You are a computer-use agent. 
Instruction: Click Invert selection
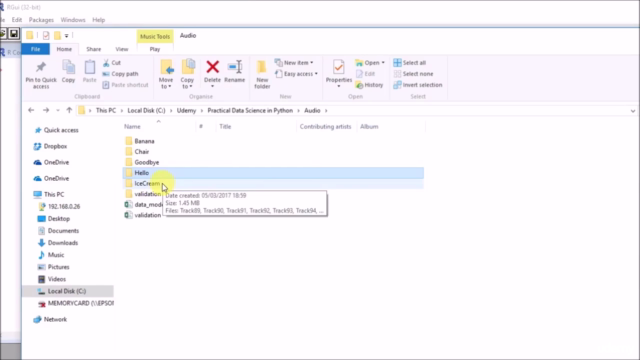418,85
